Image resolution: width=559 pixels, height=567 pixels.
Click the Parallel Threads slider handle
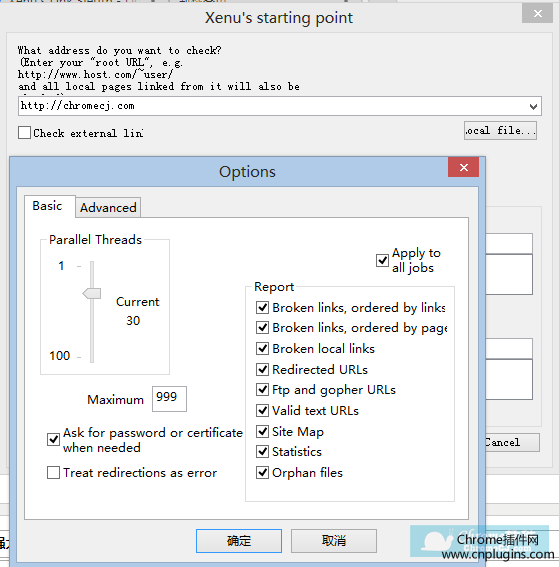tap(92, 293)
